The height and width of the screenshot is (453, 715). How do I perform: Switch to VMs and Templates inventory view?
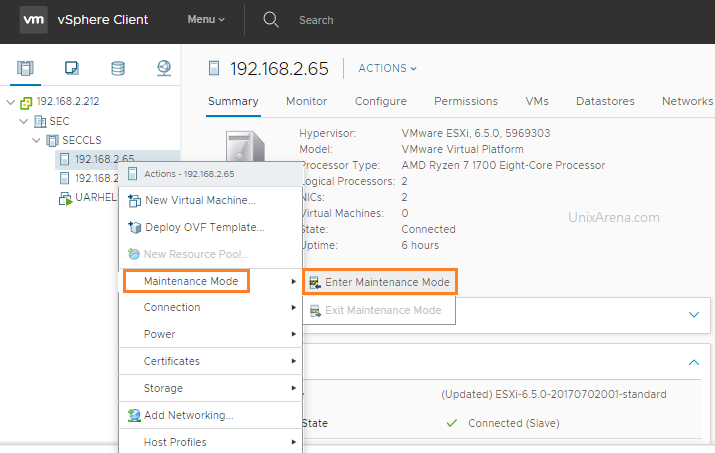click(72, 68)
